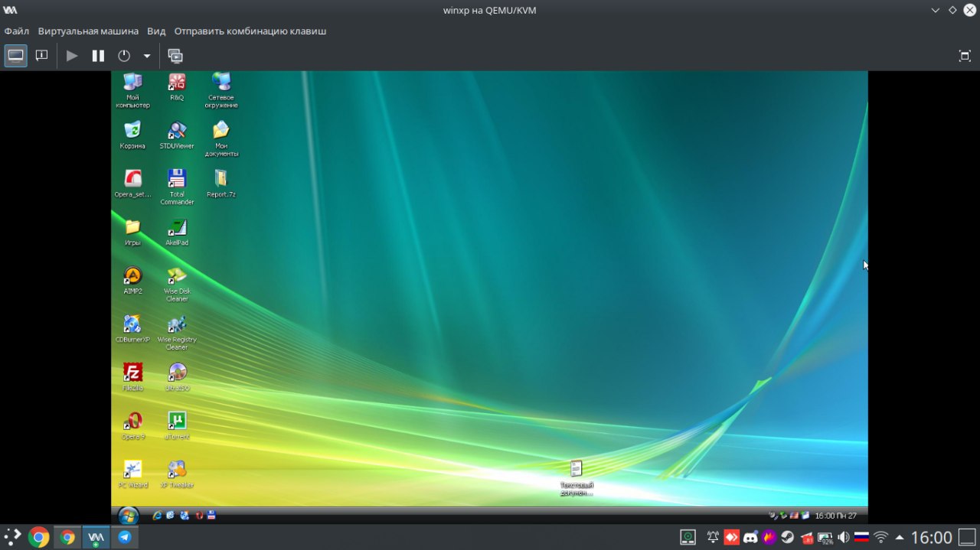The width and height of the screenshot is (980, 550).
Task: Open Wise Registry Cleaner shortcut
Action: tap(177, 333)
